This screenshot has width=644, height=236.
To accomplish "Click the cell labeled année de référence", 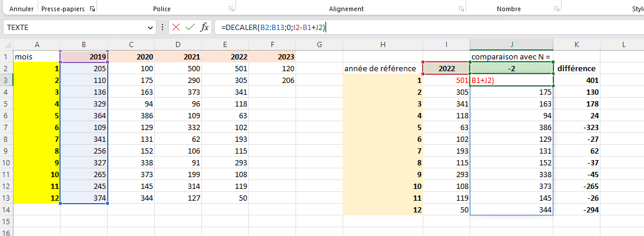I will (383, 69).
